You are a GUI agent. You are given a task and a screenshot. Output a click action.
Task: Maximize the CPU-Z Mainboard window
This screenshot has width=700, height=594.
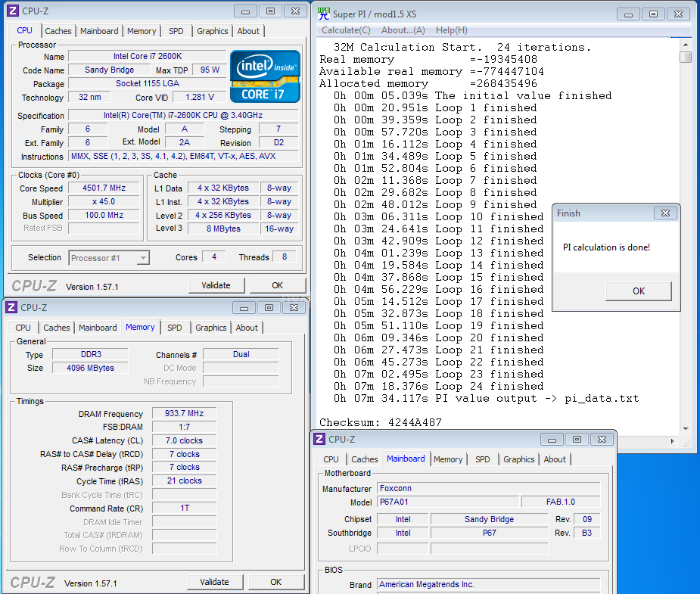pyautogui.click(x=577, y=440)
